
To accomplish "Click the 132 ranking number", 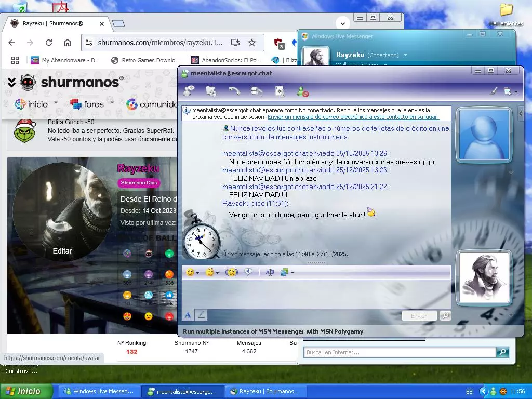I will (x=131, y=352).
